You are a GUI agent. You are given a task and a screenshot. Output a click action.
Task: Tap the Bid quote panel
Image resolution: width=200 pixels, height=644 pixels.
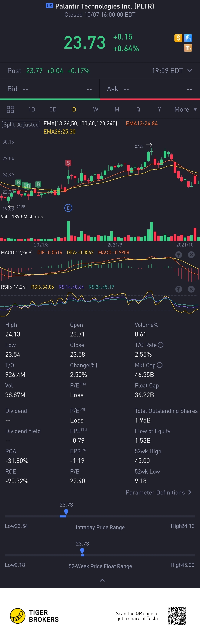pos(50,89)
